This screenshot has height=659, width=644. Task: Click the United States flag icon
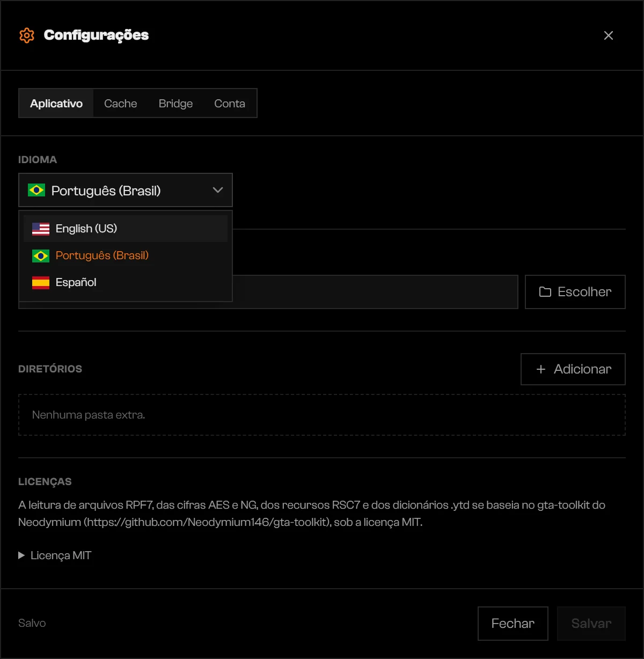coord(41,229)
